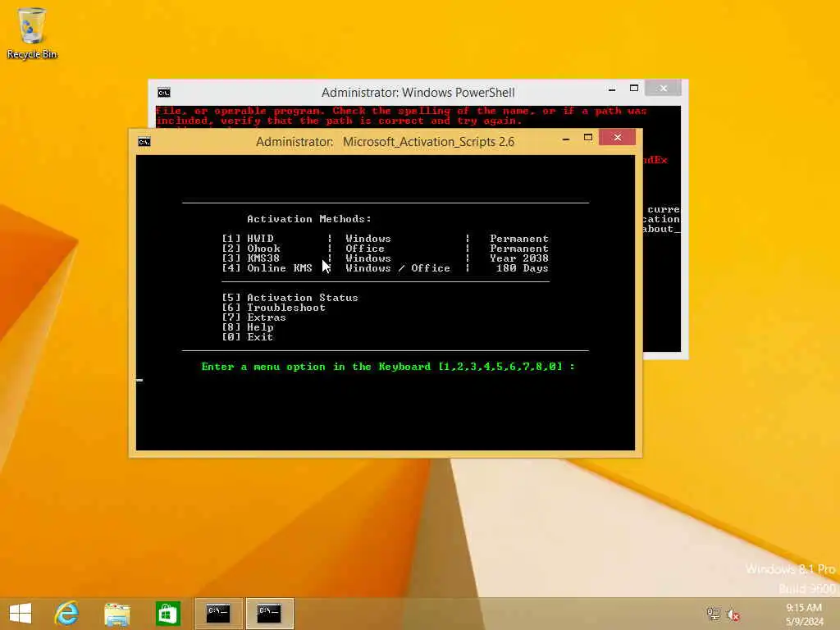The width and height of the screenshot is (840, 630).
Task: Click the '[8] Help' line
Action: [x=248, y=327]
